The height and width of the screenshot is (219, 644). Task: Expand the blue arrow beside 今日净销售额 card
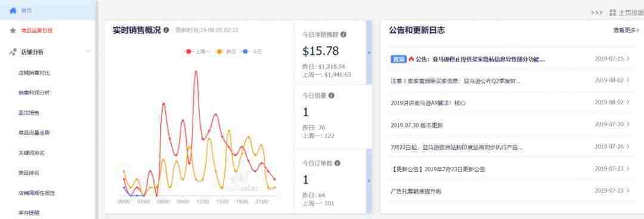coord(369,53)
